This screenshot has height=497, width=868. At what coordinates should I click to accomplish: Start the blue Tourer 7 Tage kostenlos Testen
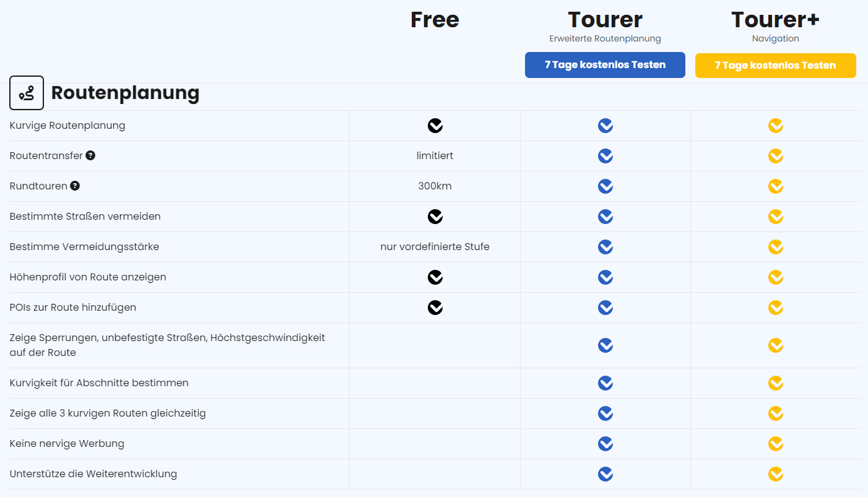(x=605, y=65)
